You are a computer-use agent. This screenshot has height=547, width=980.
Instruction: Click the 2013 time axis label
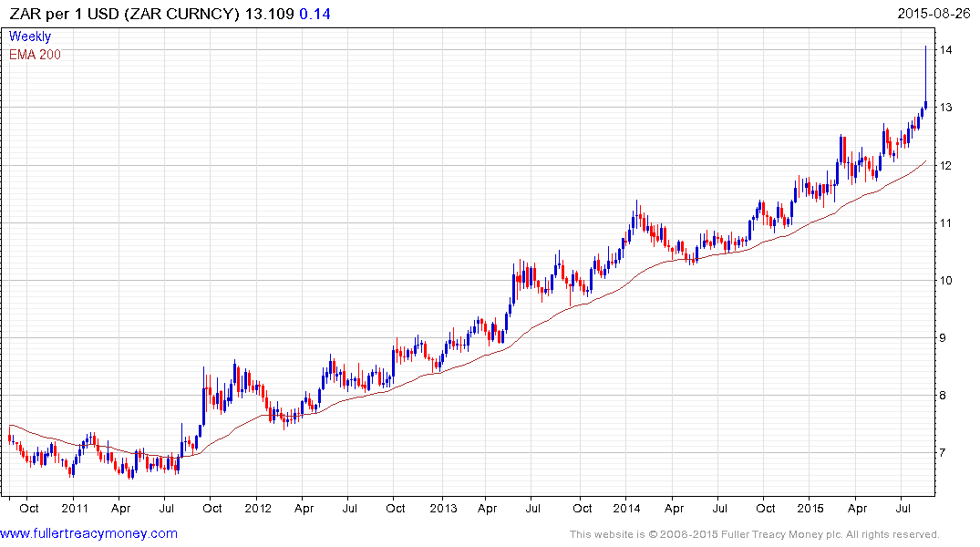click(x=443, y=508)
